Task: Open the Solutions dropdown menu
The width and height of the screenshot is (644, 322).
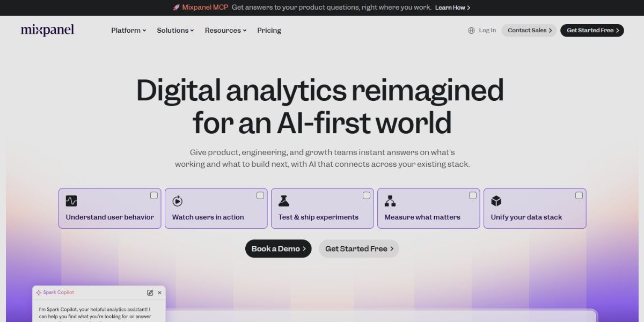Action: point(175,31)
